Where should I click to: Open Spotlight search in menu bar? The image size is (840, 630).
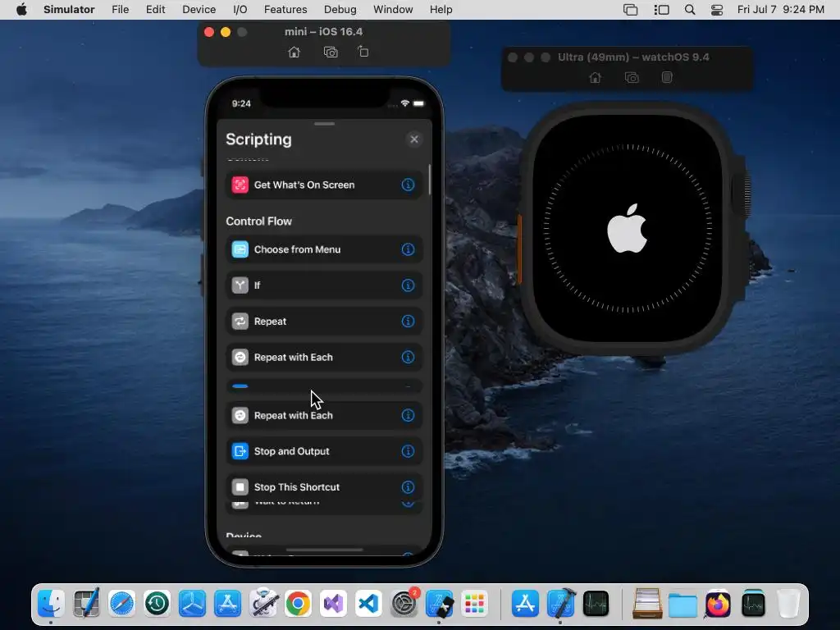pyautogui.click(x=690, y=10)
